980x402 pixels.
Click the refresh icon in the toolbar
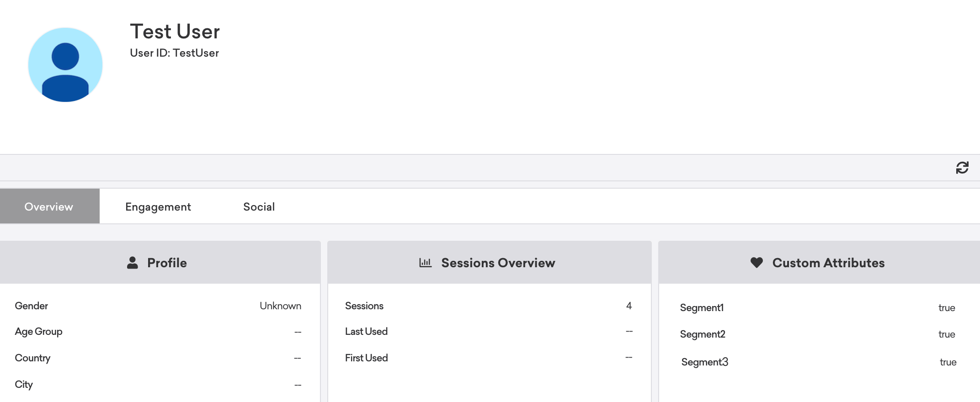(962, 168)
